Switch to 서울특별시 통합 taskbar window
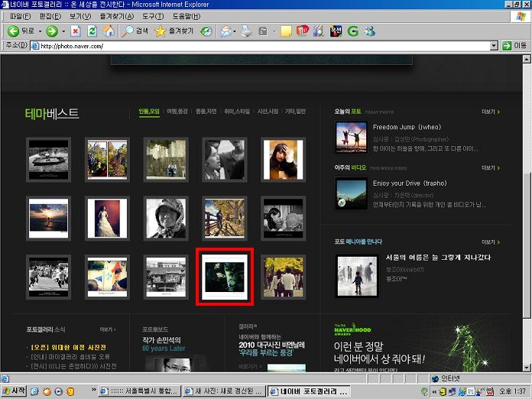The width and height of the screenshot is (532, 399). click(x=139, y=391)
